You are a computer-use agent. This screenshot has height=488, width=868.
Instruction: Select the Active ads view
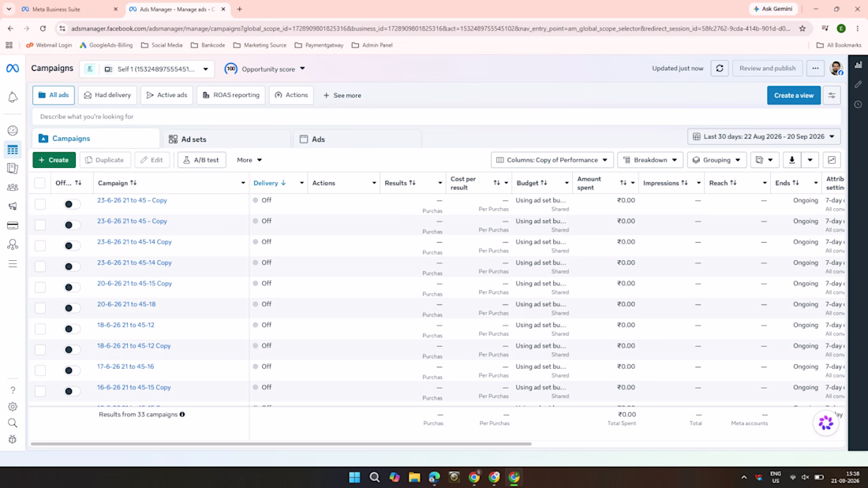(166, 95)
